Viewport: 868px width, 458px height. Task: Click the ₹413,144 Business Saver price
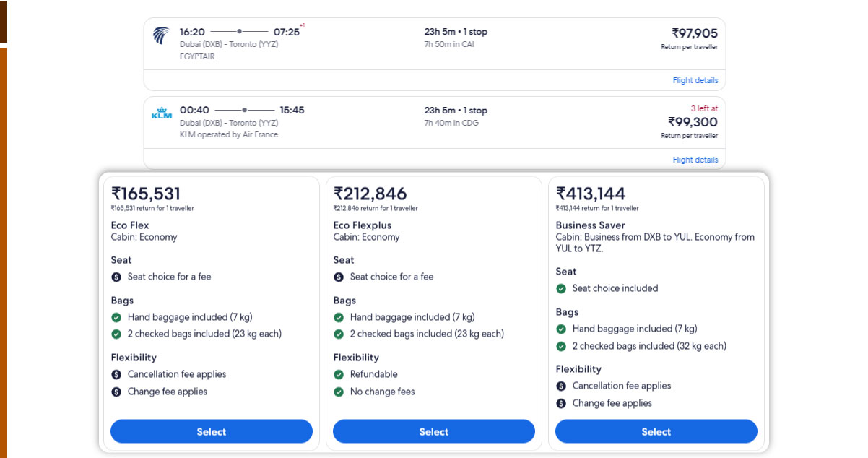[x=591, y=194]
